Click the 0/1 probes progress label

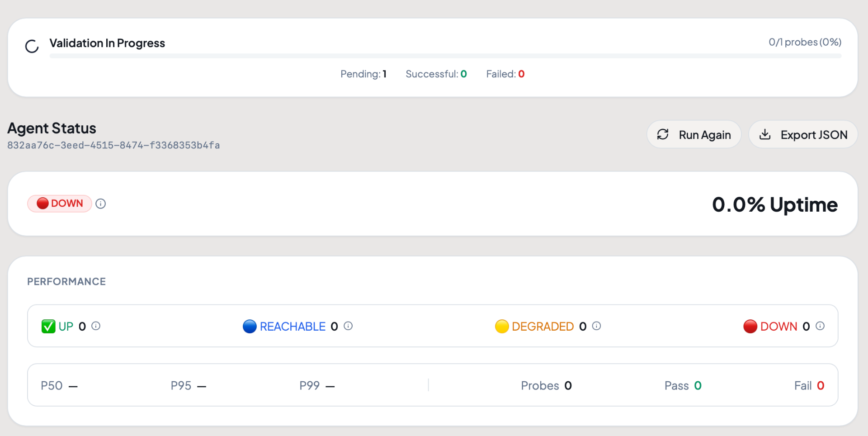805,42
